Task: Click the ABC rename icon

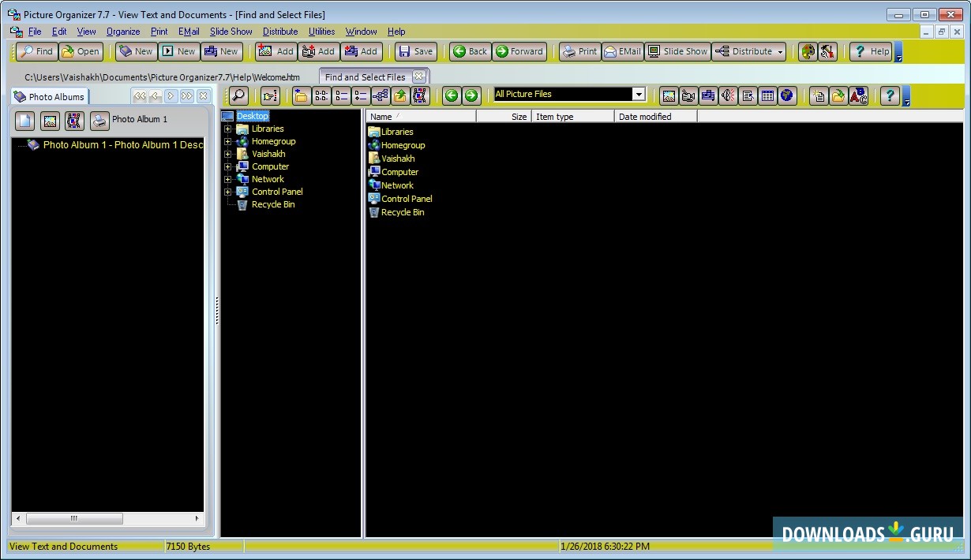Action: click(859, 95)
